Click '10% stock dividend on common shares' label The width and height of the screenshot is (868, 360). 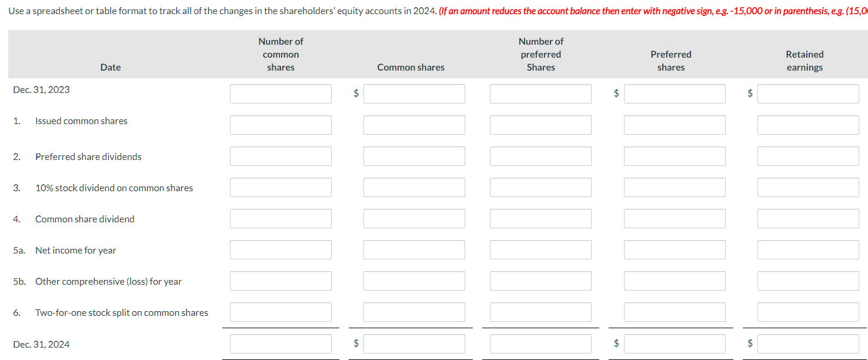pyautogui.click(x=114, y=188)
